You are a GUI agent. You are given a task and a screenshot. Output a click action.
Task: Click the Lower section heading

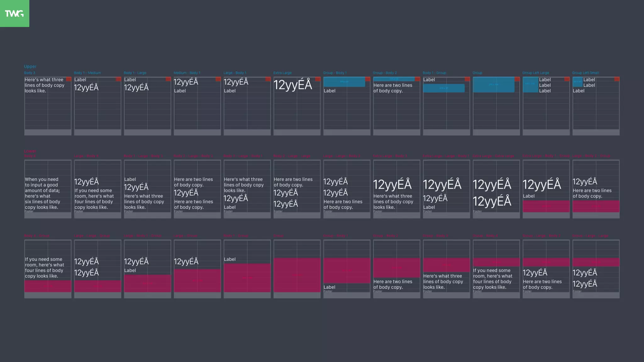coord(30,151)
